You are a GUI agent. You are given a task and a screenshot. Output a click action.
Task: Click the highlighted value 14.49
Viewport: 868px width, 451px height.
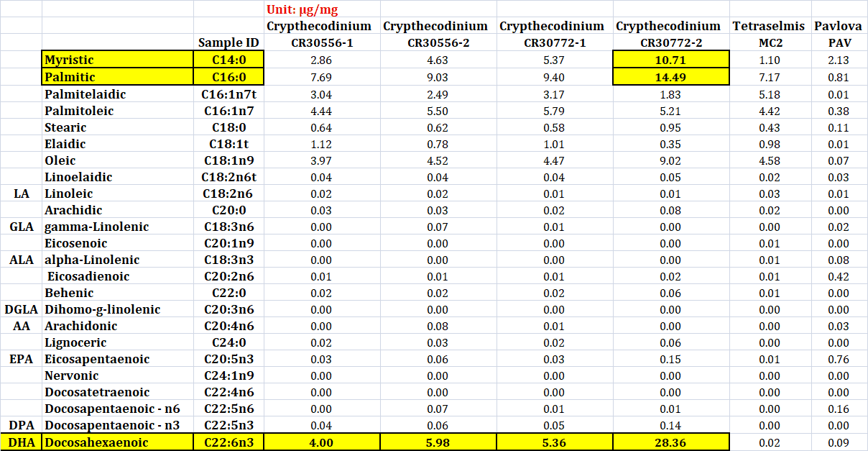pyautogui.click(x=671, y=77)
